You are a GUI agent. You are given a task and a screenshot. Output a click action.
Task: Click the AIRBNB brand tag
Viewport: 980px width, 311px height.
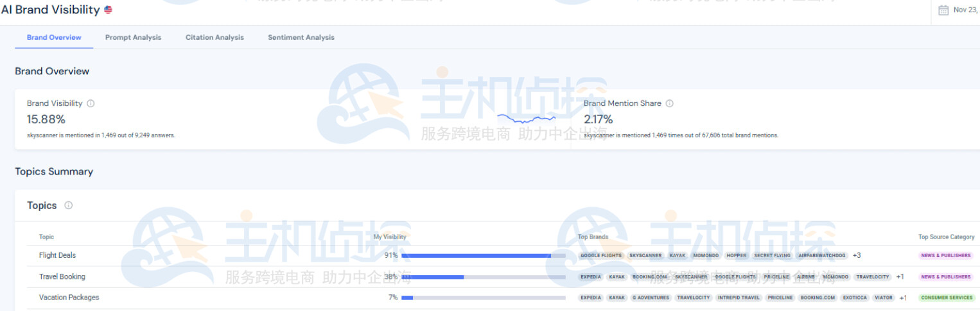(806, 277)
